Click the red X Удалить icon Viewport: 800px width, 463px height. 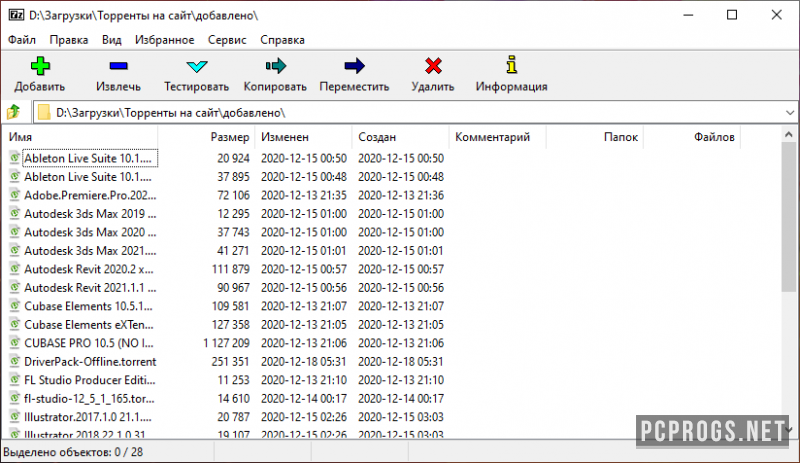point(433,66)
